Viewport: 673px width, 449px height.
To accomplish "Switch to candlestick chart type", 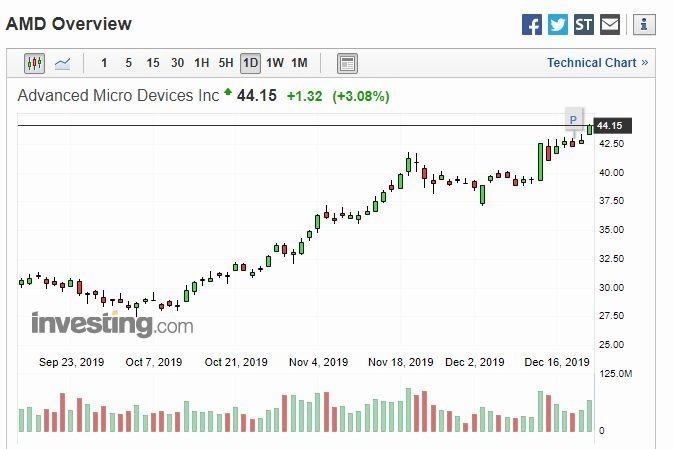I will click(34, 64).
